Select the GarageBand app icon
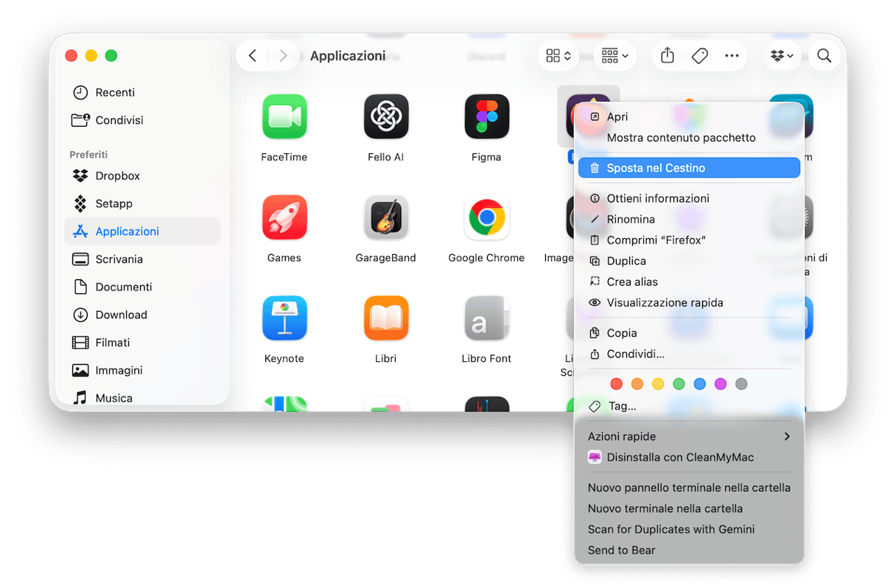Image resolution: width=896 pixels, height=588 pixels. (386, 217)
